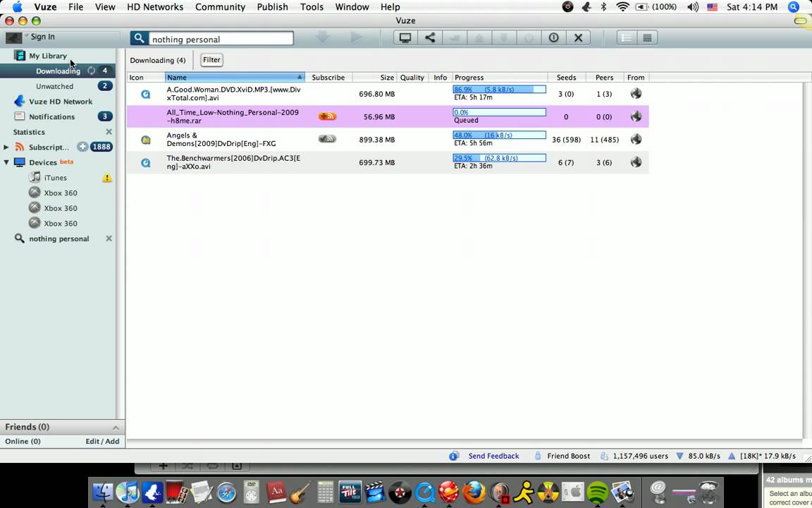Open the play on device toolbar button
812x508 pixels.
pyautogui.click(x=405, y=38)
